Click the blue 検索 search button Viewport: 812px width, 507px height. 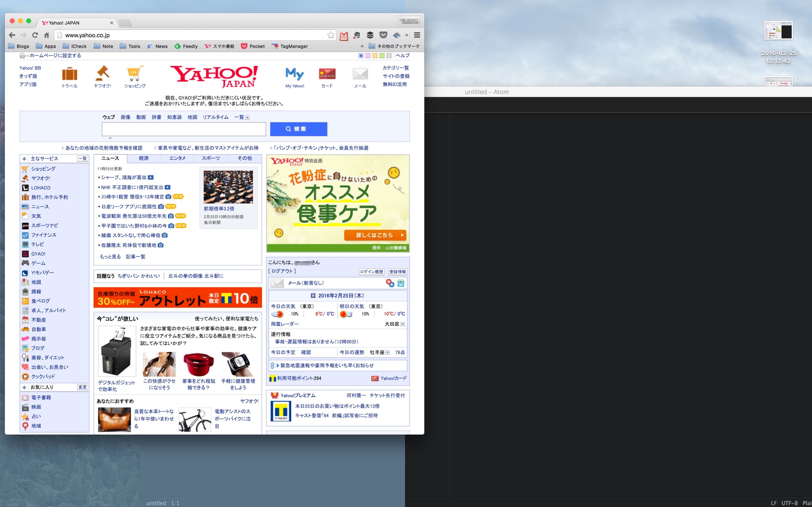299,129
